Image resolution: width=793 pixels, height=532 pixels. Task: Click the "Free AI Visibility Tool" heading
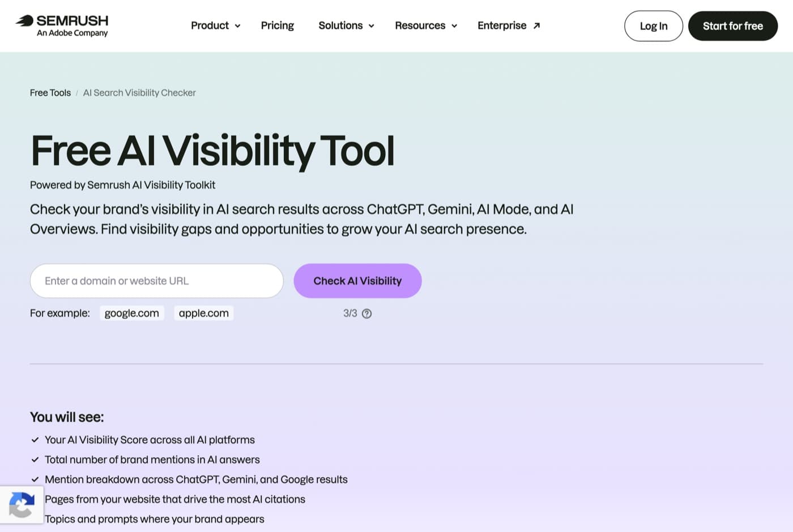[x=212, y=151]
